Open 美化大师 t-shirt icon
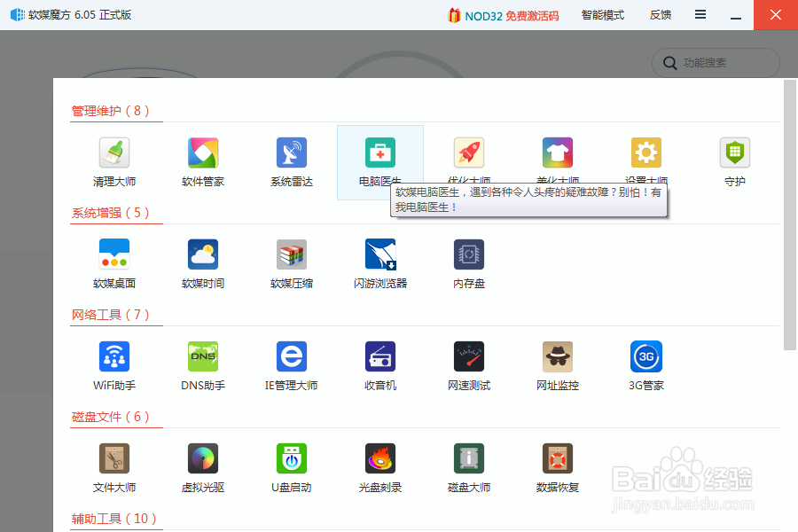Viewport: 798px width, 532px height. (x=558, y=153)
